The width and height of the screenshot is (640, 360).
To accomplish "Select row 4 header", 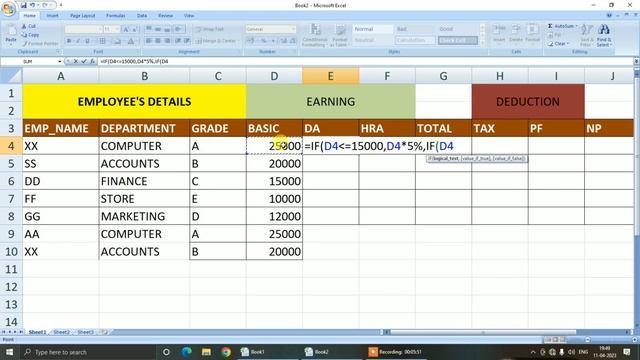I will [x=11, y=146].
